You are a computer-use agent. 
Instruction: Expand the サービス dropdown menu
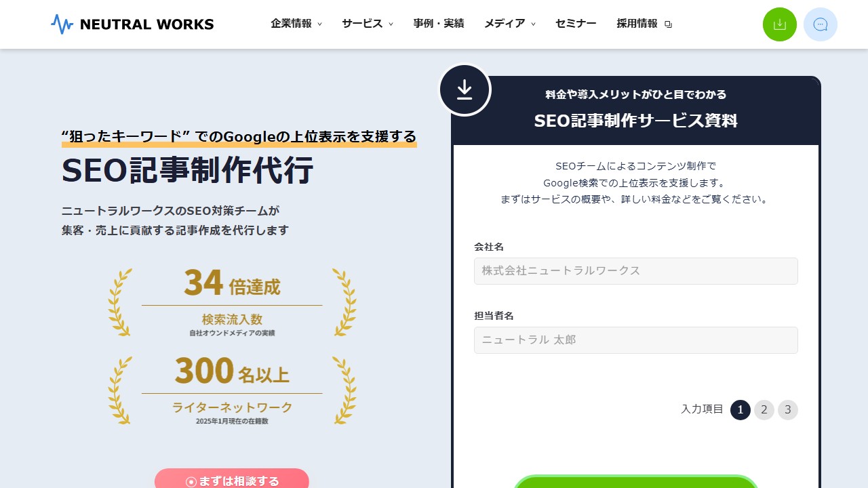click(x=368, y=24)
